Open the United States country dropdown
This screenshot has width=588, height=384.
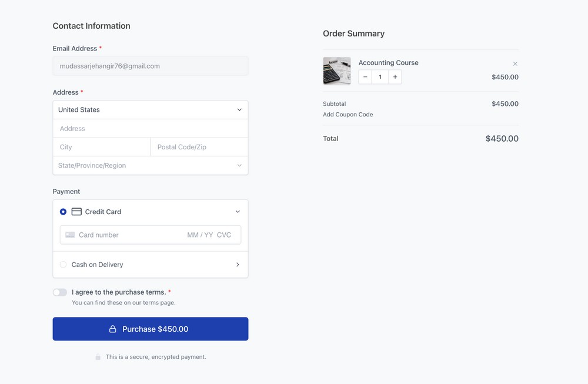pyautogui.click(x=150, y=109)
